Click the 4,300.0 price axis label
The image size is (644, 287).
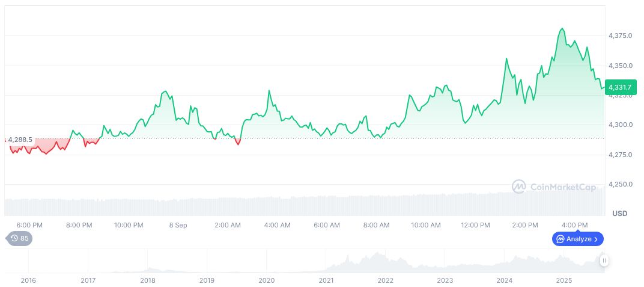pyautogui.click(x=620, y=125)
